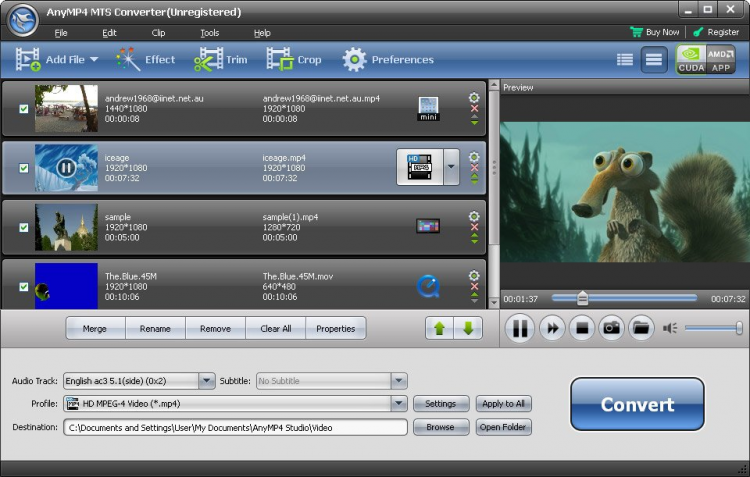The image size is (750, 477).
Task: Delete the andrew1968 row with red X
Action: tap(474, 109)
